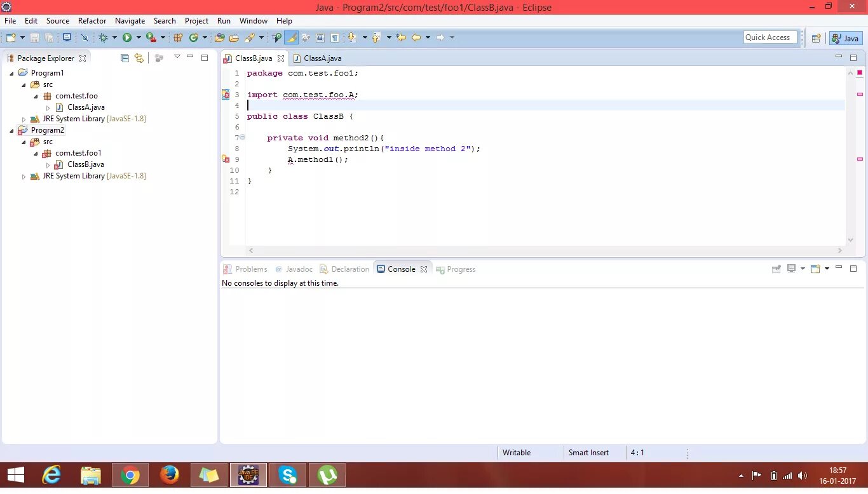Screen dimensions: 868x494
Task: Expand JRE System Library under Program1
Action: [24, 119]
